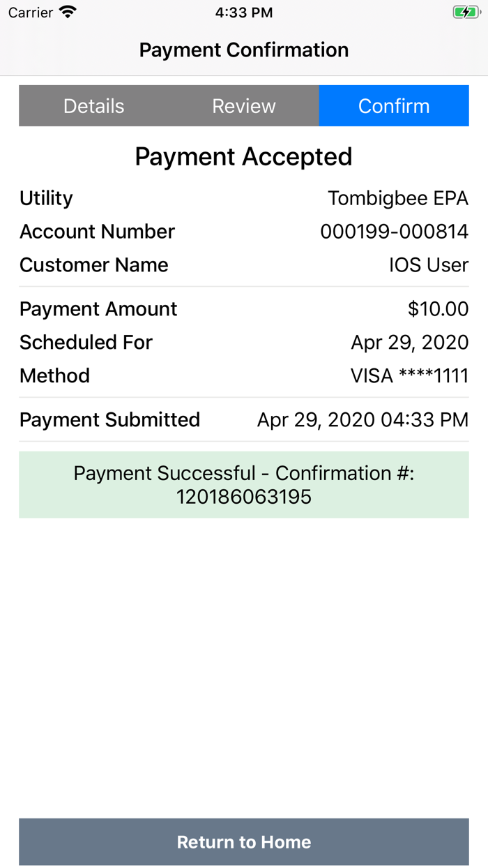The height and width of the screenshot is (868, 488).
Task: Tap the Utility row label
Action: coord(46,198)
